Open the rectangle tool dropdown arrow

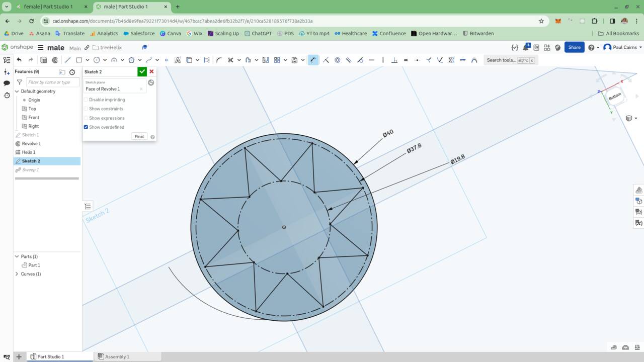(87, 60)
